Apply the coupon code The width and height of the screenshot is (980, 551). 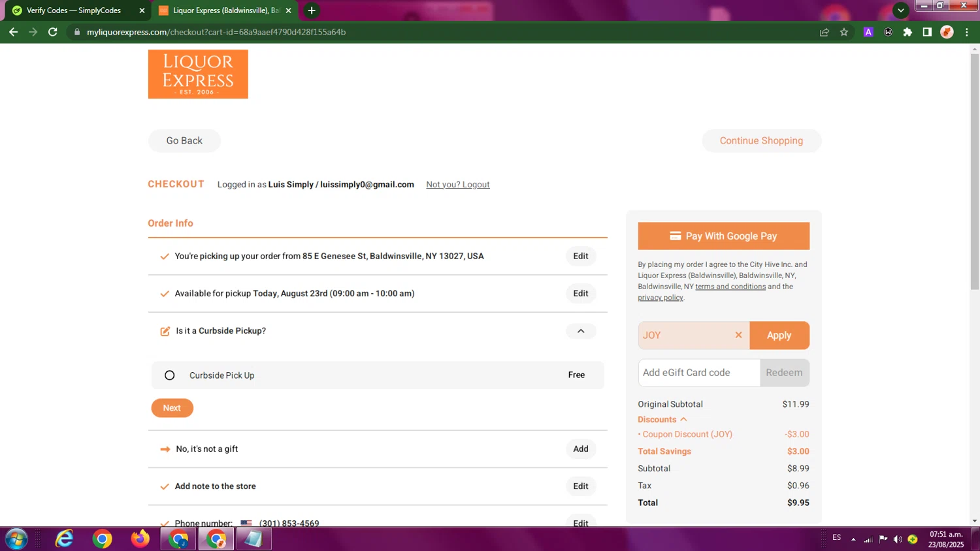779,335
